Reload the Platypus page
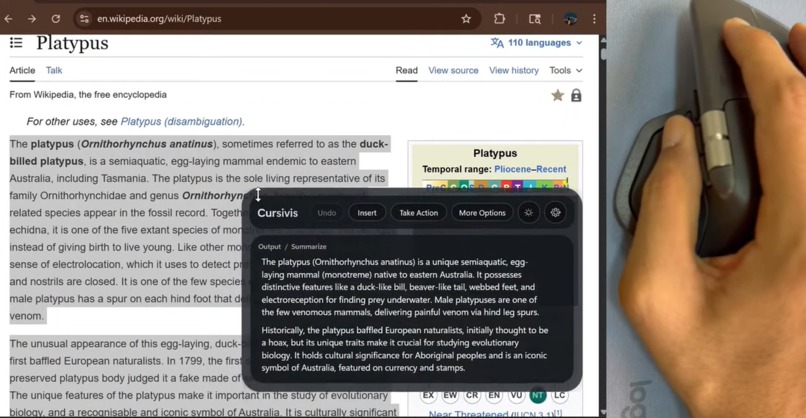 point(56,19)
